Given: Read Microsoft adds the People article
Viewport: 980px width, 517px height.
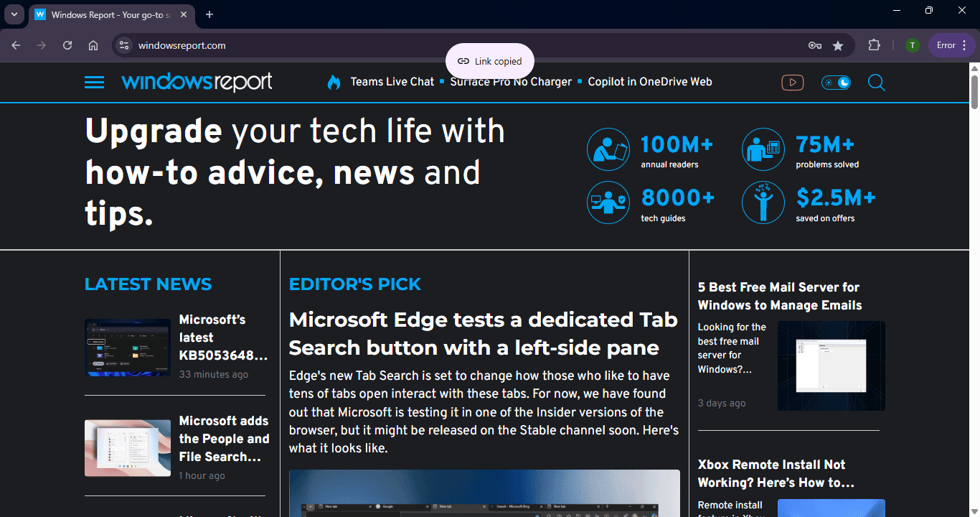Looking at the screenshot, I should click(224, 439).
